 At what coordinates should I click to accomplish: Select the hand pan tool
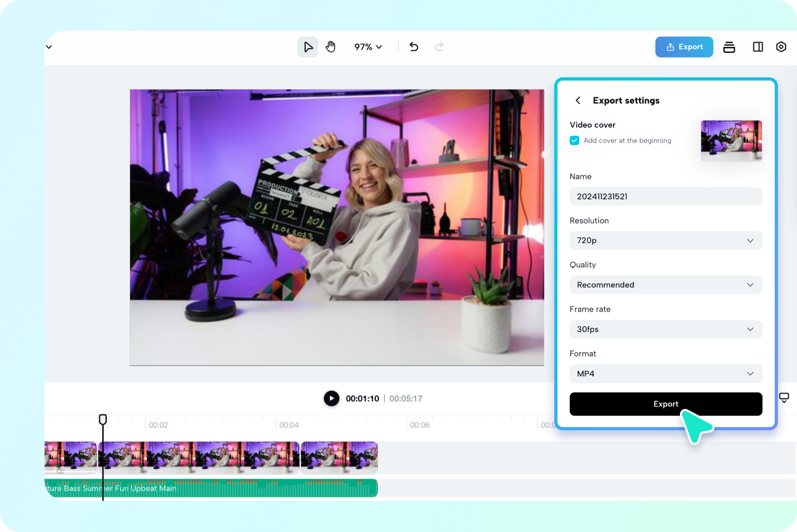click(x=331, y=47)
